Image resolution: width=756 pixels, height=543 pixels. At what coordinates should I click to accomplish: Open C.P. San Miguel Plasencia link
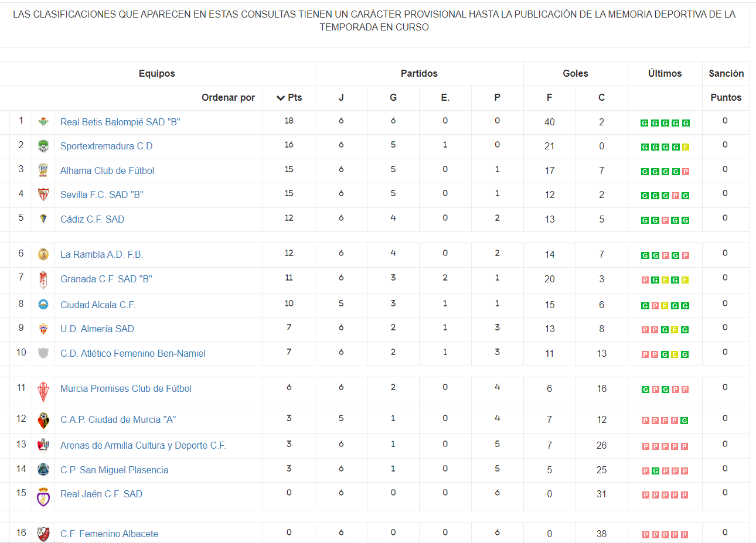pyautogui.click(x=114, y=470)
